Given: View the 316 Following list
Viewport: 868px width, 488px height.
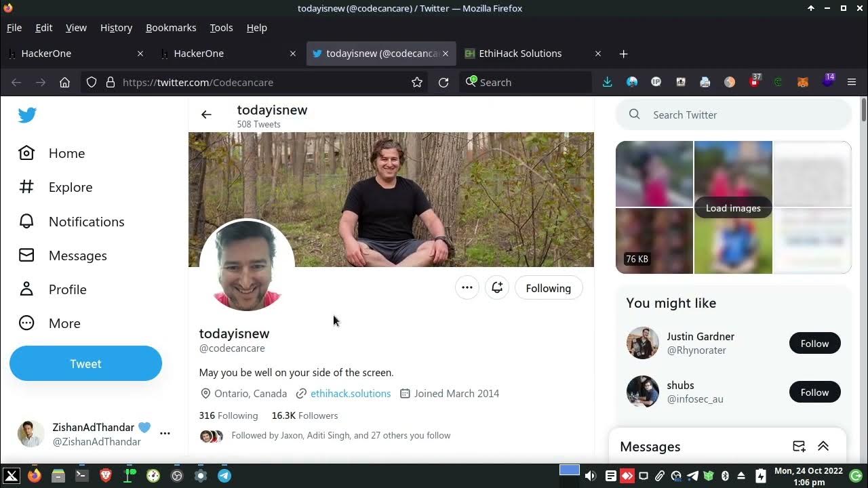Looking at the screenshot, I should pyautogui.click(x=229, y=415).
